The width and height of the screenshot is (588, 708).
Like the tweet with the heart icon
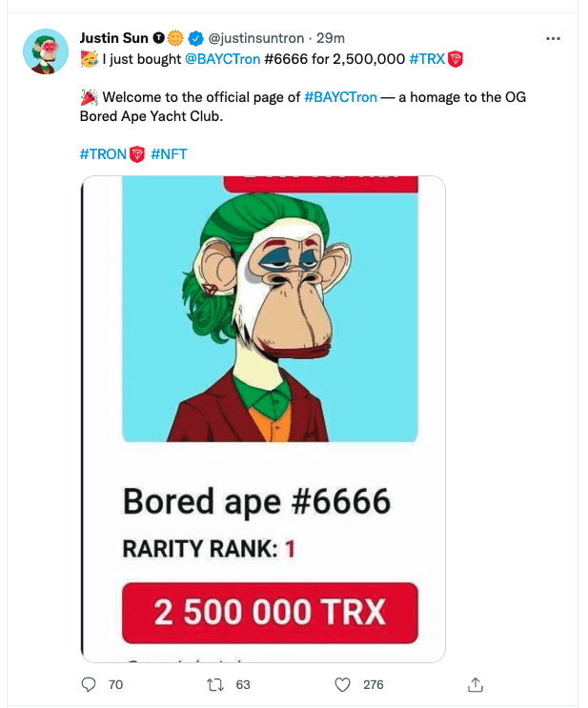tap(344, 684)
